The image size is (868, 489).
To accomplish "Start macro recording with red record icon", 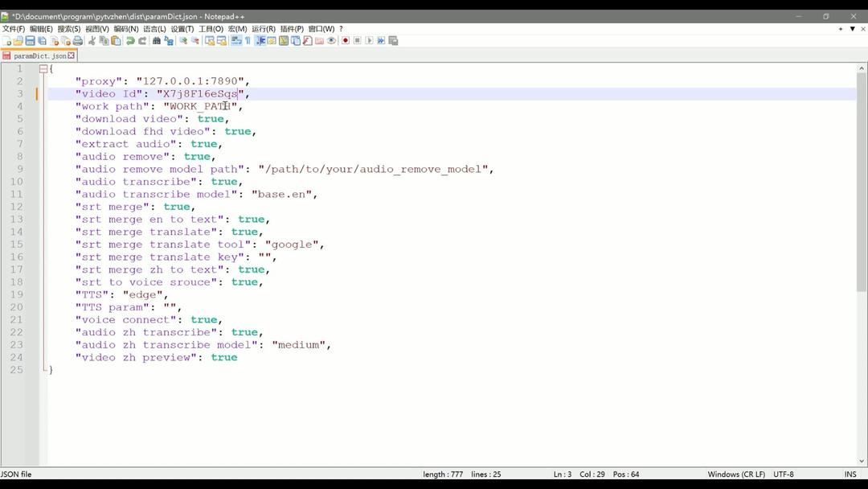I will coord(346,41).
